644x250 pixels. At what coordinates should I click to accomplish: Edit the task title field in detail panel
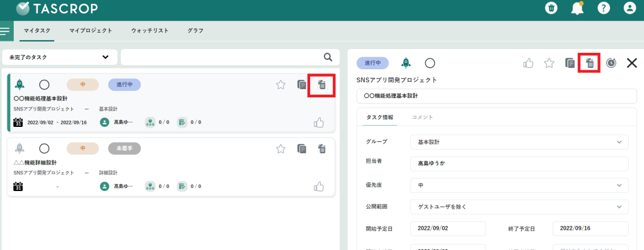tap(497, 95)
